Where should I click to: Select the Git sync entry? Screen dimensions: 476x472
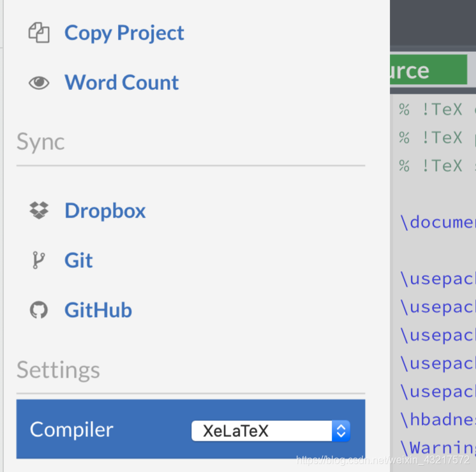point(78,260)
